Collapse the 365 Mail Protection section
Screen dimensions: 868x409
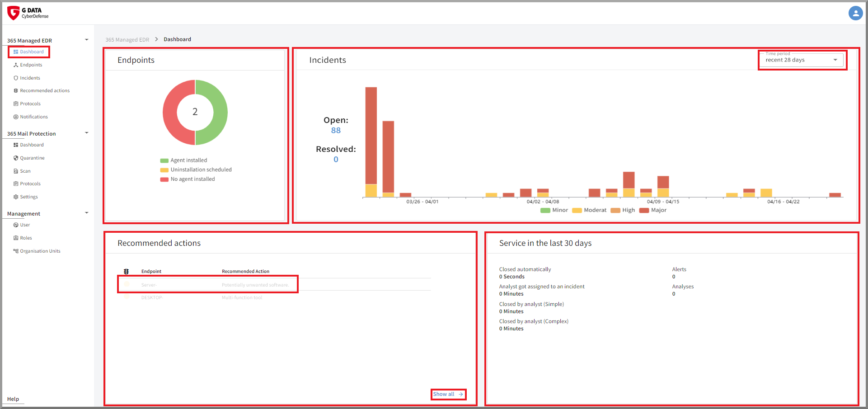click(x=86, y=133)
